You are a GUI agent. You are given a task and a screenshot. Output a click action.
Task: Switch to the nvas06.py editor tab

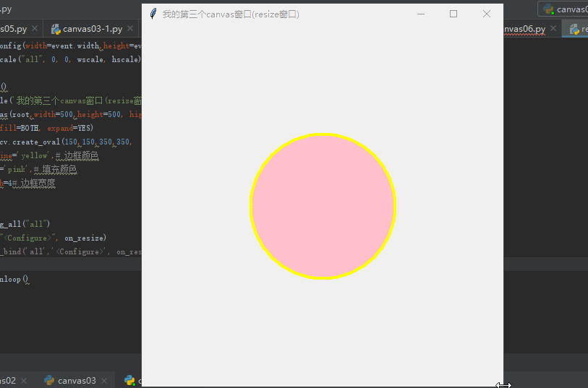(x=524, y=29)
